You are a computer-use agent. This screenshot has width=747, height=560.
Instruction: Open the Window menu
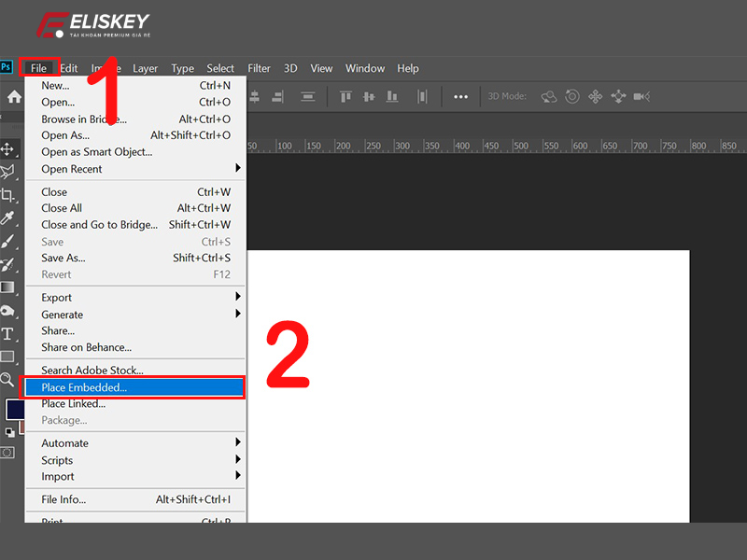tap(364, 68)
